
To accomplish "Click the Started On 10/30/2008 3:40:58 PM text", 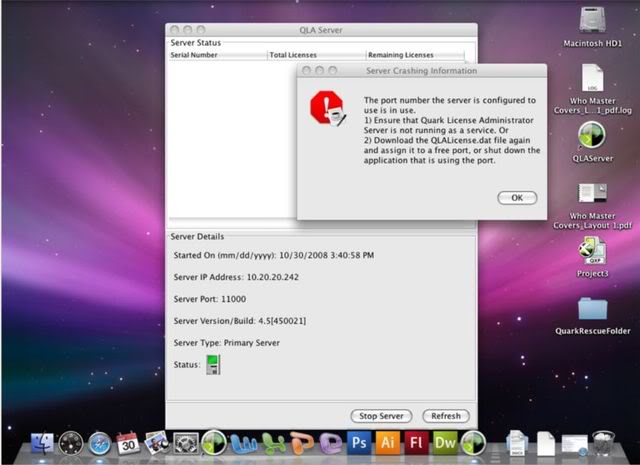I will point(274,255).
